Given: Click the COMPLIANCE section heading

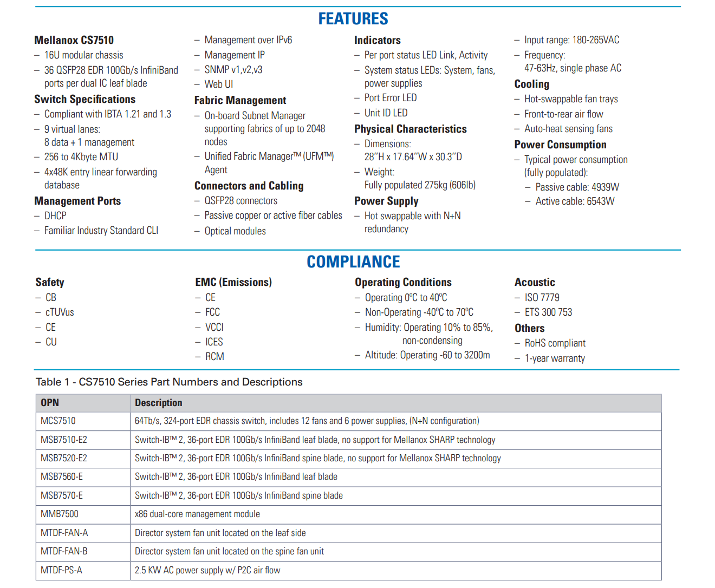Looking at the screenshot, I should 353,262.
